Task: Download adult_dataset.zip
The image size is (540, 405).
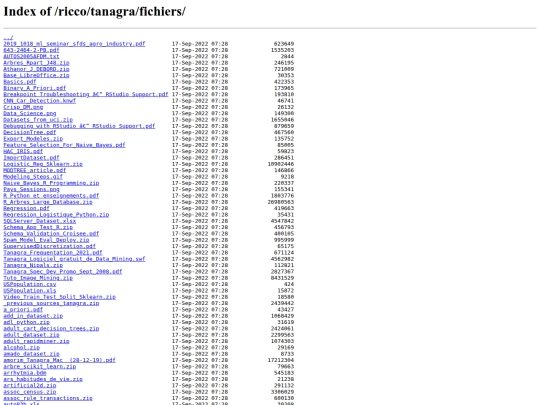Action: tap(31, 335)
